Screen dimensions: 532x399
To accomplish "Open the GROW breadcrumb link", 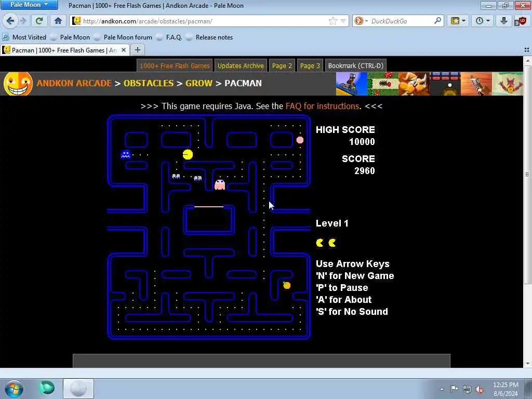I will (x=199, y=83).
